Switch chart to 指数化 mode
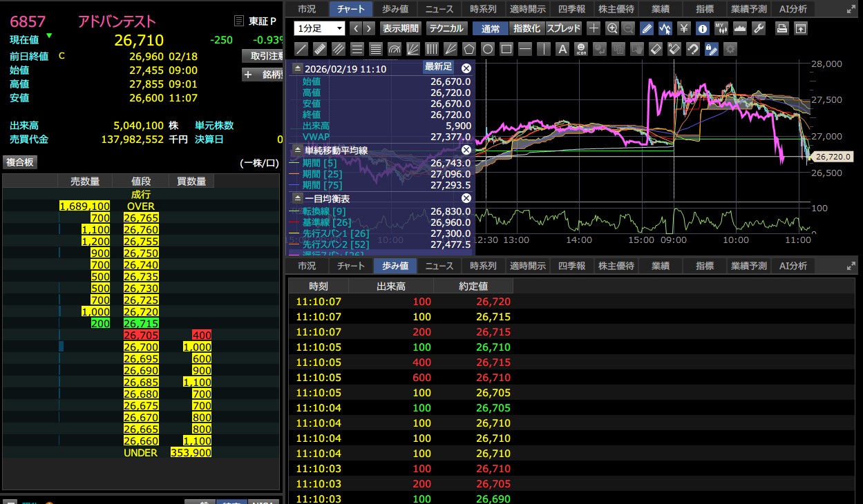Screen dimensions: 863x504 click(527, 28)
